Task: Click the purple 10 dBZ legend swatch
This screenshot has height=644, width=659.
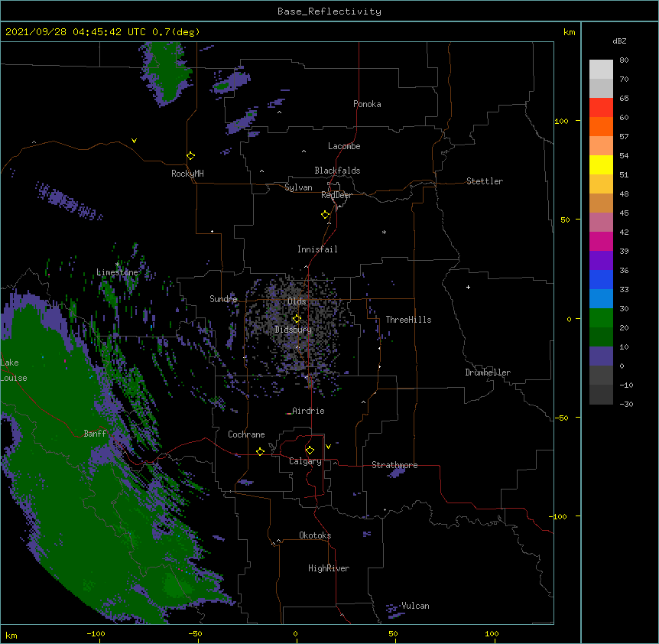Action: point(601,356)
